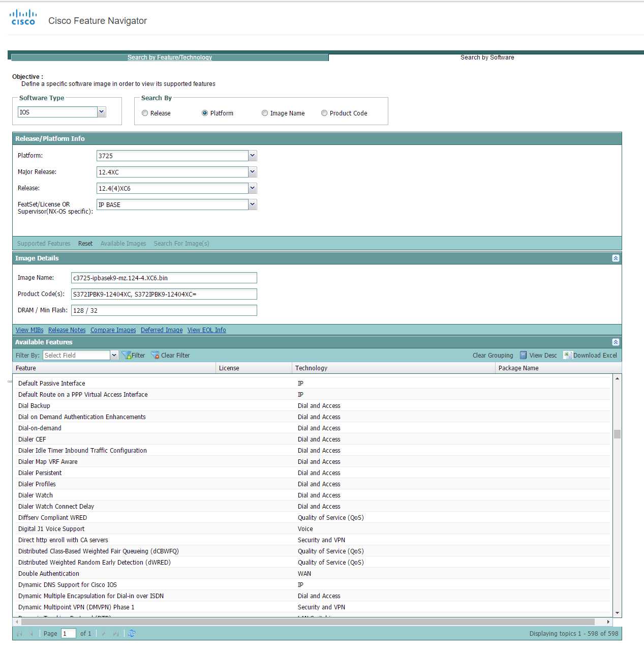The width and height of the screenshot is (644, 647).
Task: Select the Release radio button
Action: pos(145,113)
